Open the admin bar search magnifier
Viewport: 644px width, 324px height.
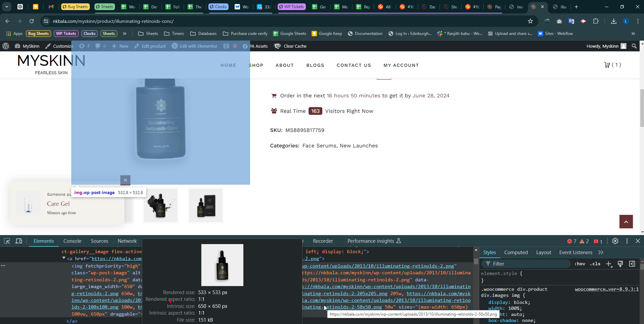pyautogui.click(x=634, y=46)
